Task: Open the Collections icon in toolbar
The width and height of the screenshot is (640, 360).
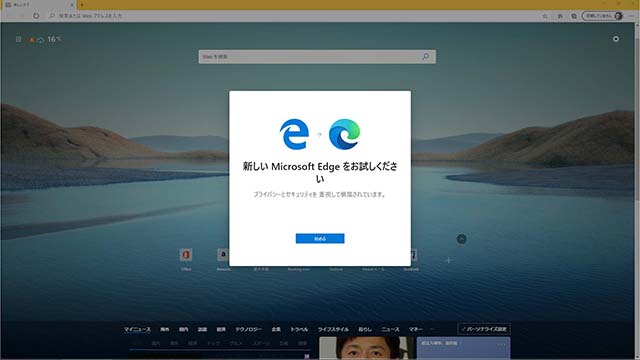Action: [x=574, y=16]
